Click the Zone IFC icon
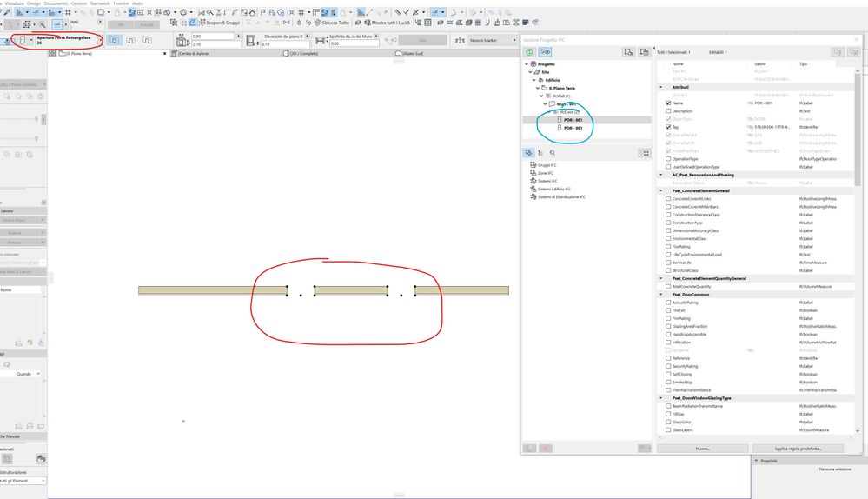This screenshot has height=499, width=868. pyautogui.click(x=533, y=173)
